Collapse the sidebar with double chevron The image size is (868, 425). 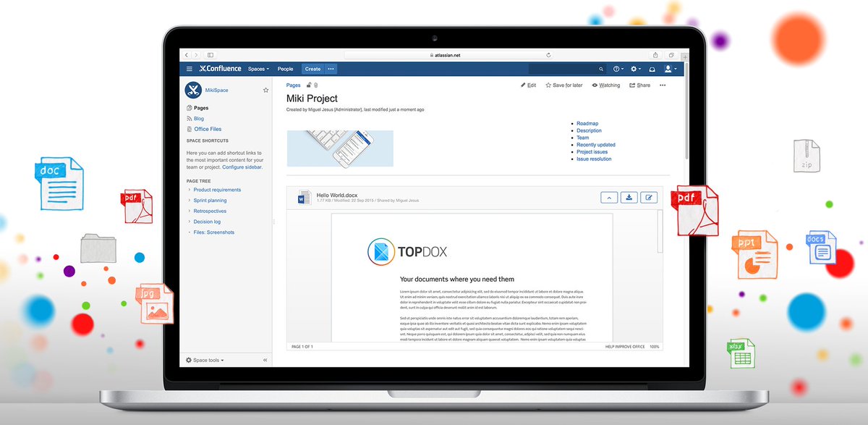(x=265, y=360)
